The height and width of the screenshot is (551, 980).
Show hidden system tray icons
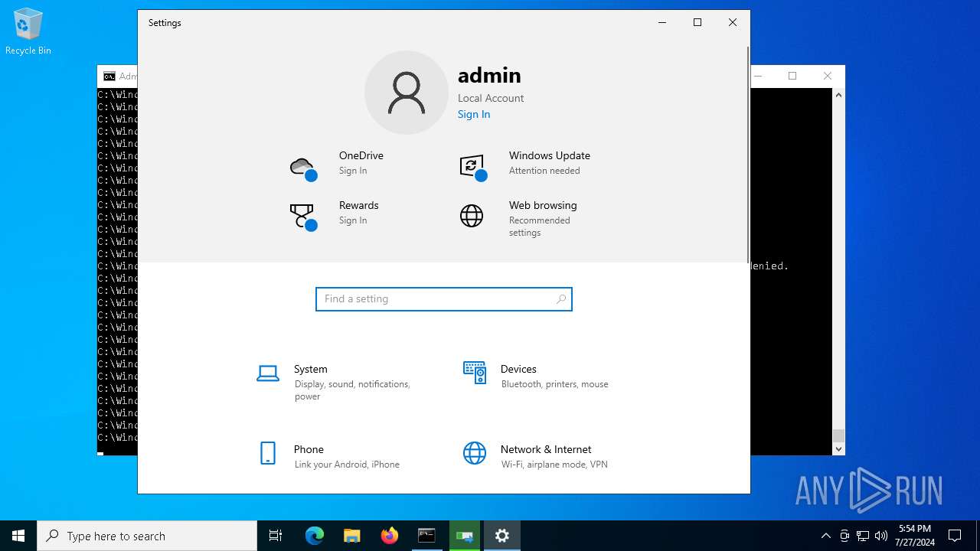pos(825,536)
